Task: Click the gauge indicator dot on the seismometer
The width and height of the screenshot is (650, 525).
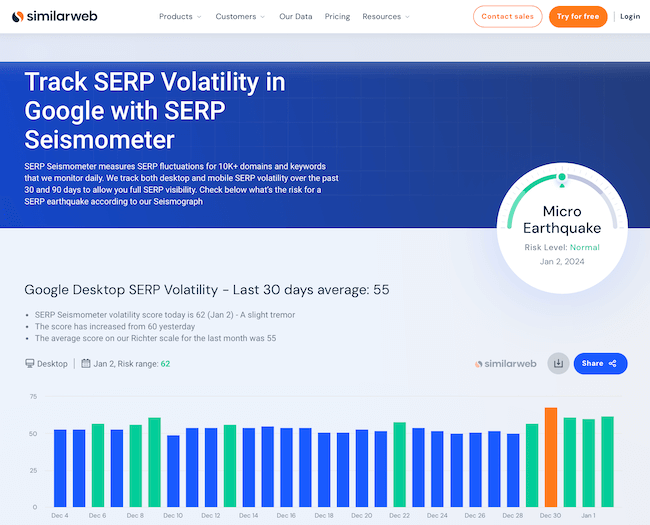Action: coord(562,177)
